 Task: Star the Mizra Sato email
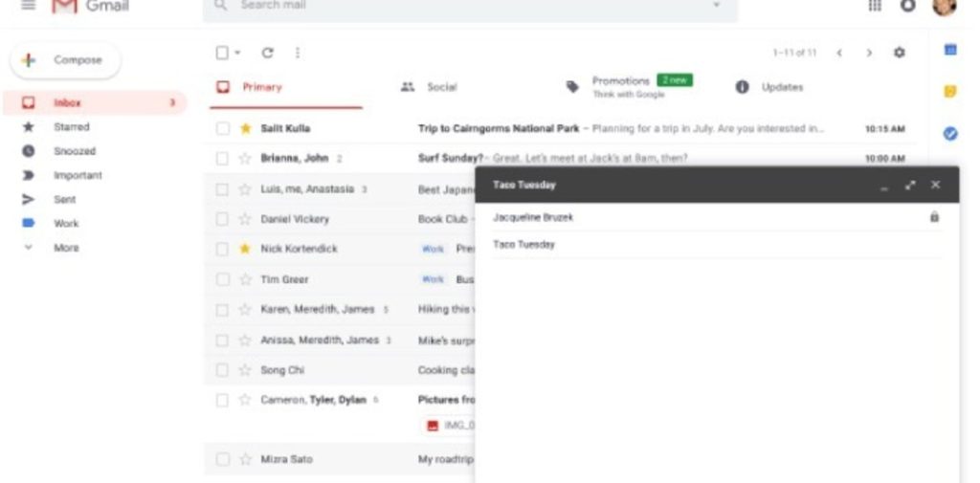pos(246,460)
